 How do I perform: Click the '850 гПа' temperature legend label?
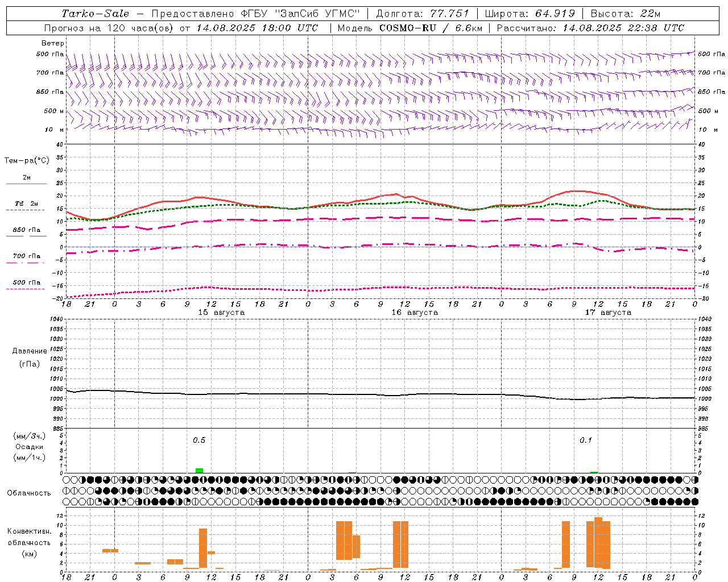(x=27, y=230)
